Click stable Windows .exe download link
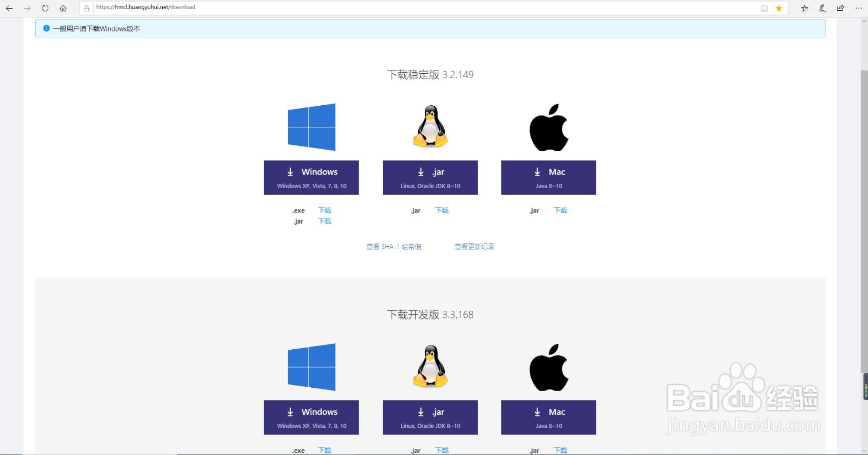 [324, 210]
